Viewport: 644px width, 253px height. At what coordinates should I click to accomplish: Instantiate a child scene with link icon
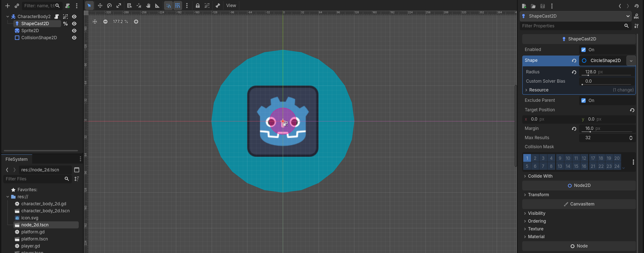pyautogui.click(x=17, y=6)
